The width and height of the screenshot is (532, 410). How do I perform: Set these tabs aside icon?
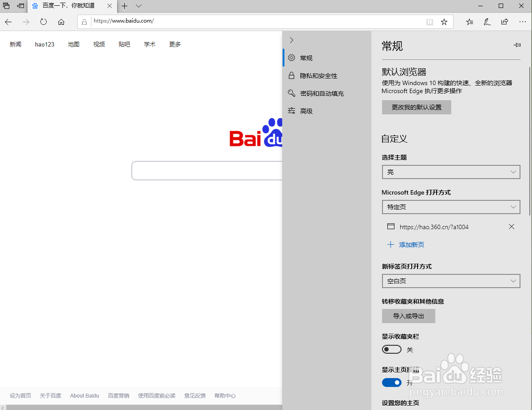click(21, 6)
